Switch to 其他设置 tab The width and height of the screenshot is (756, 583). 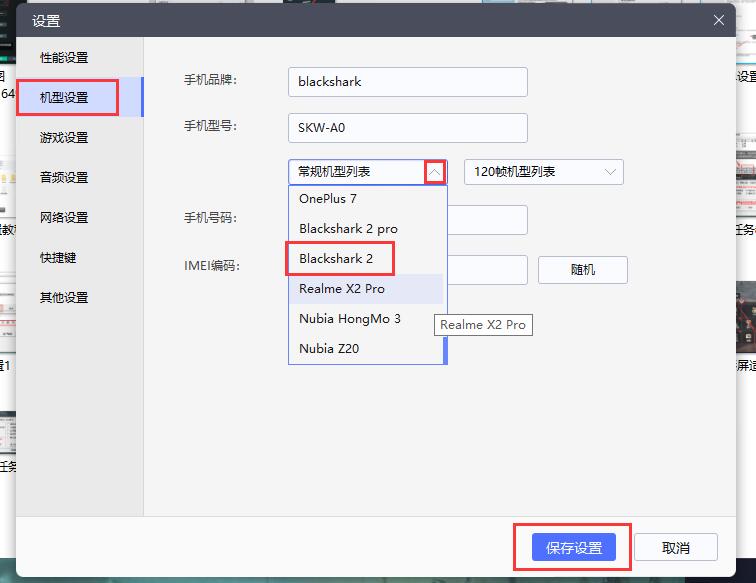click(80, 298)
